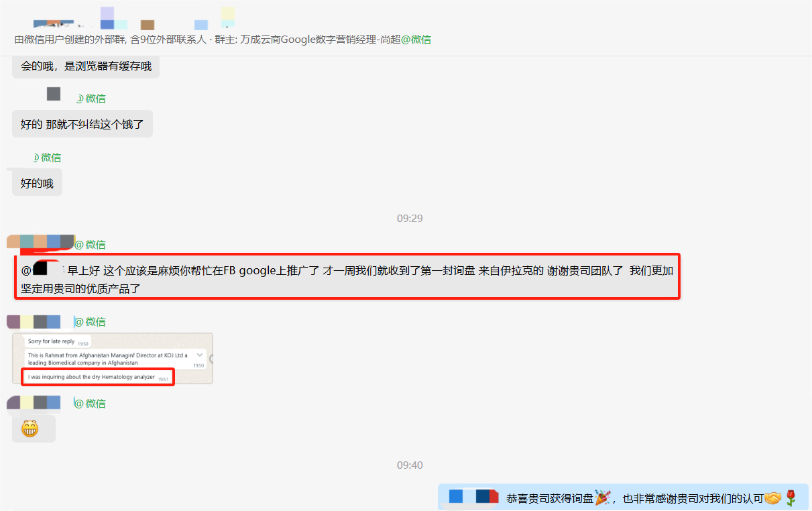Click the @微信 badge above the red-boxed message
This screenshot has height=511, width=812.
pos(92,245)
